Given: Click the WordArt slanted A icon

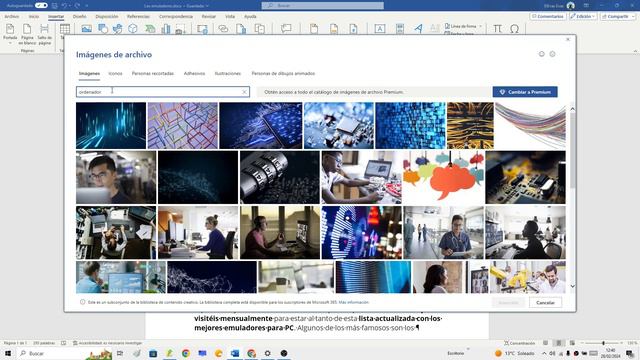Looking at the screenshot, I should [x=418, y=29].
